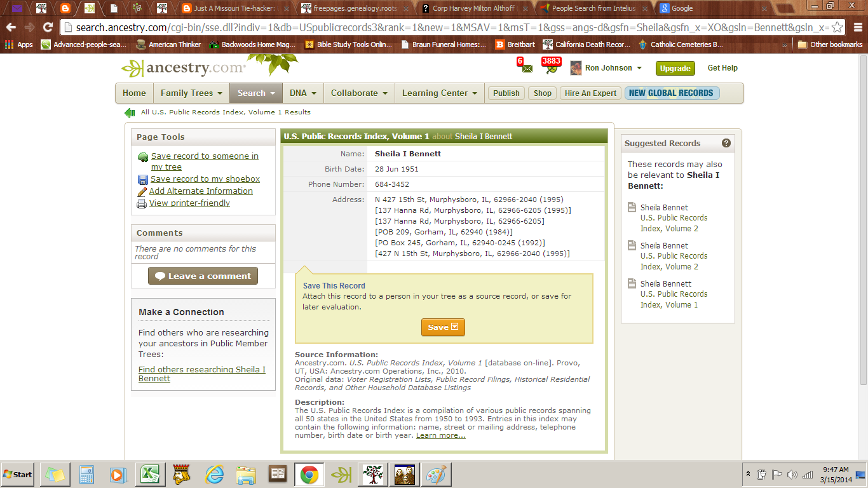This screenshot has height=488, width=868.
Task: Click the printer icon beside View printer-friendly
Action: (142, 203)
